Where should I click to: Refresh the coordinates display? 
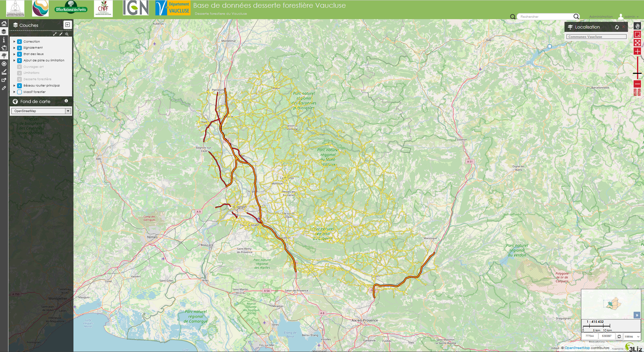point(619,336)
